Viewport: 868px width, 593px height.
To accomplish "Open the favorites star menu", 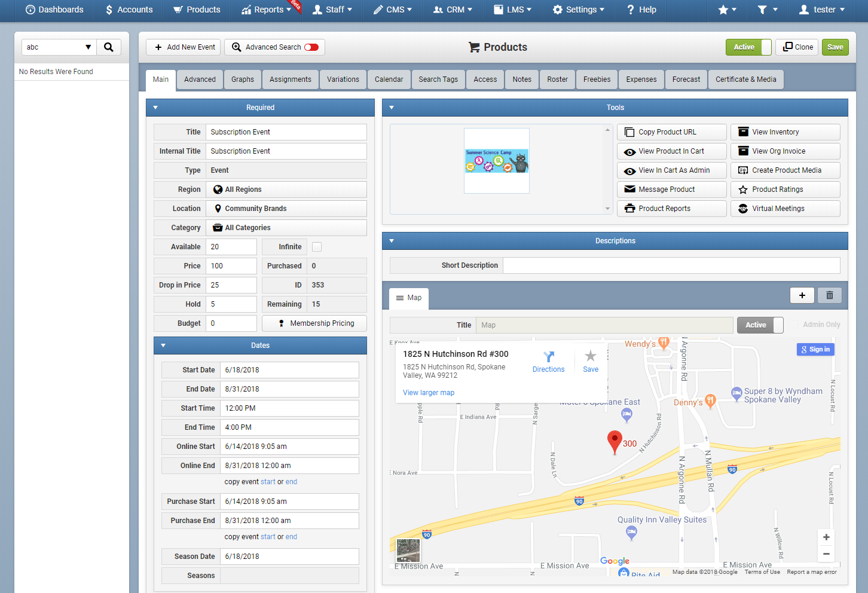I will 728,10.
